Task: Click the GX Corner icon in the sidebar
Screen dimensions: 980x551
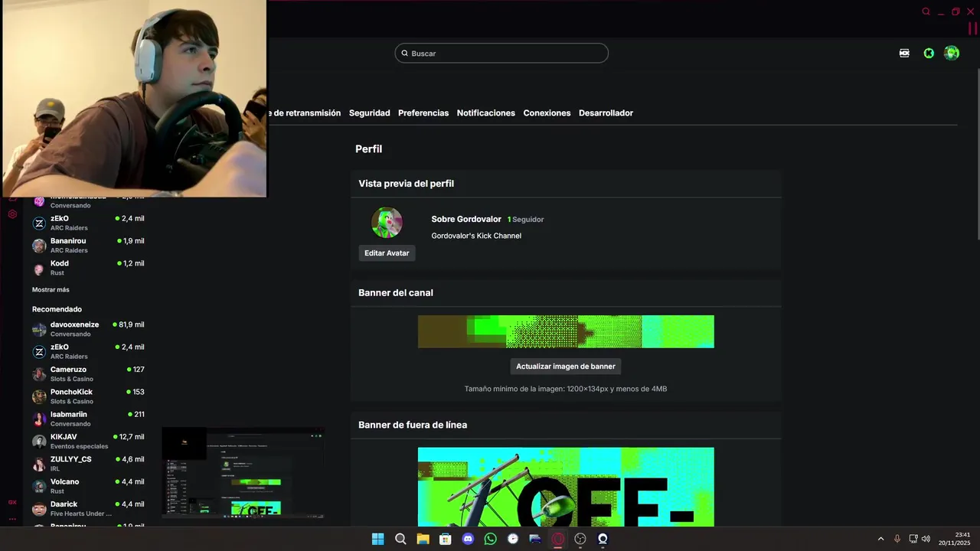Action: (12, 502)
